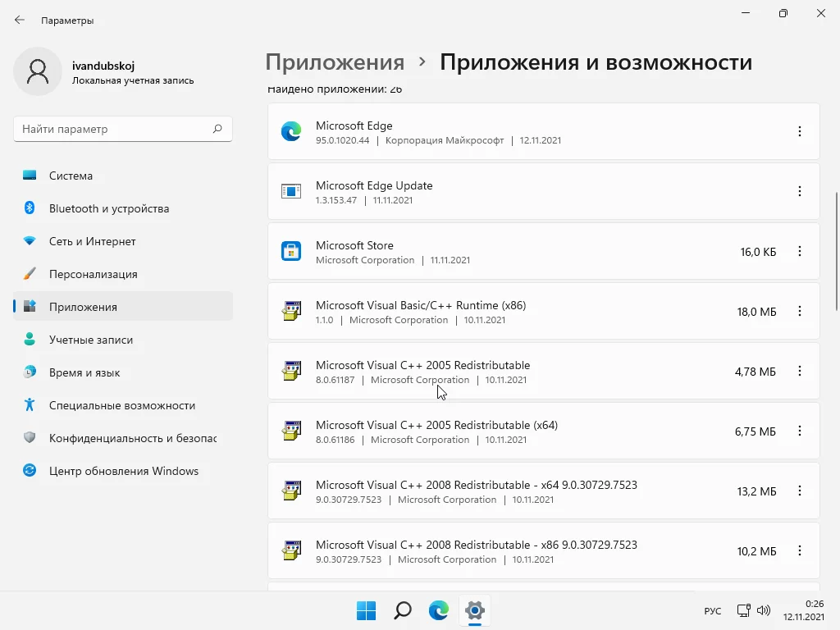Viewport: 840px width, 630px height.
Task: Click the Windows Update refresh icon
Action: click(30, 470)
